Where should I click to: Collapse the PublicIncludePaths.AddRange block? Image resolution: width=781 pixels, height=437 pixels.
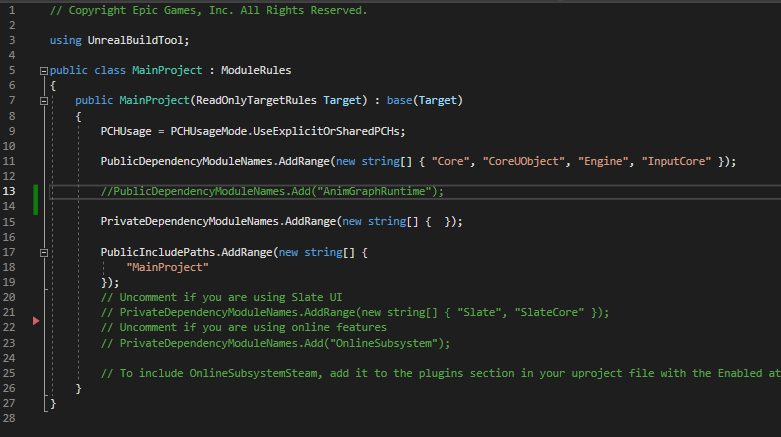coord(44,253)
